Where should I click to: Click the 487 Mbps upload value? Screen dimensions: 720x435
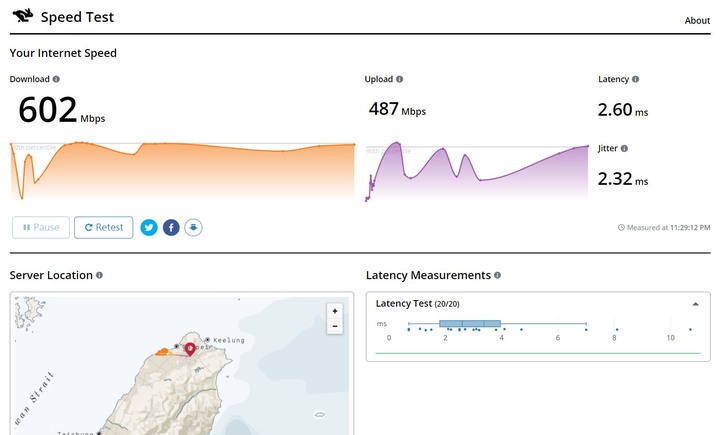(x=397, y=109)
